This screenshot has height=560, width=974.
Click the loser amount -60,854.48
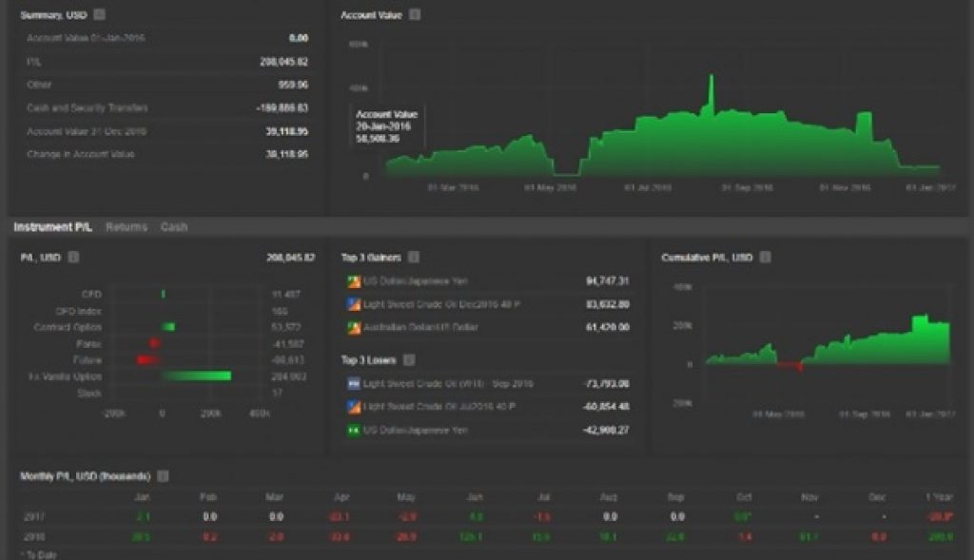606,407
